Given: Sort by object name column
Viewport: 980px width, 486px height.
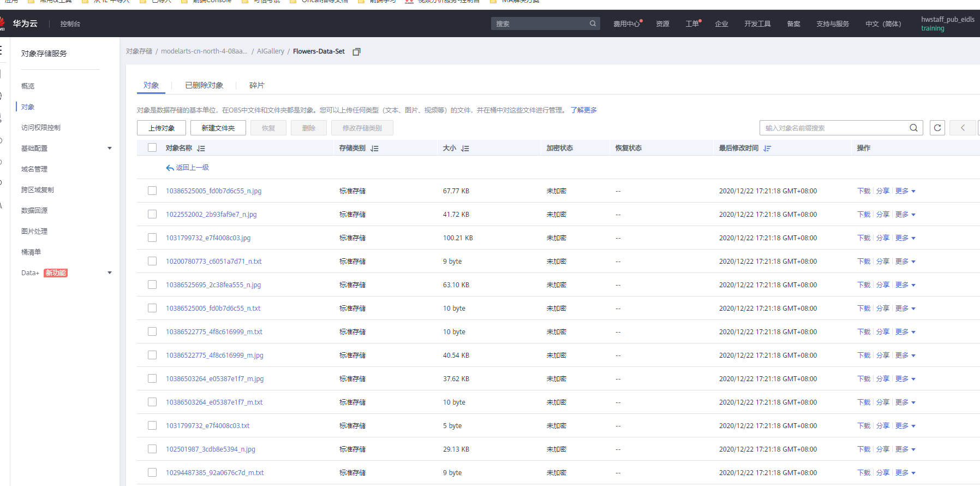Looking at the screenshot, I should tap(201, 148).
